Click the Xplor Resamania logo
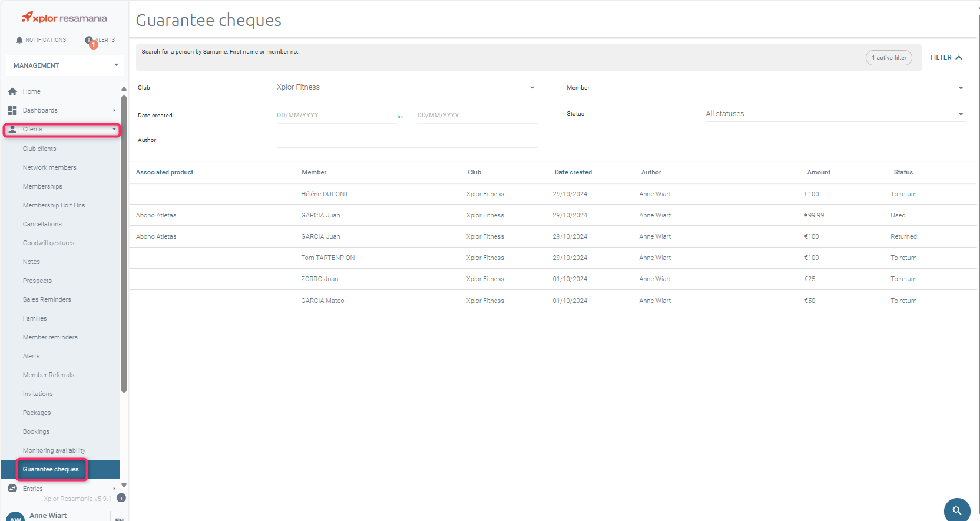The width and height of the screenshot is (980, 521). click(65, 18)
